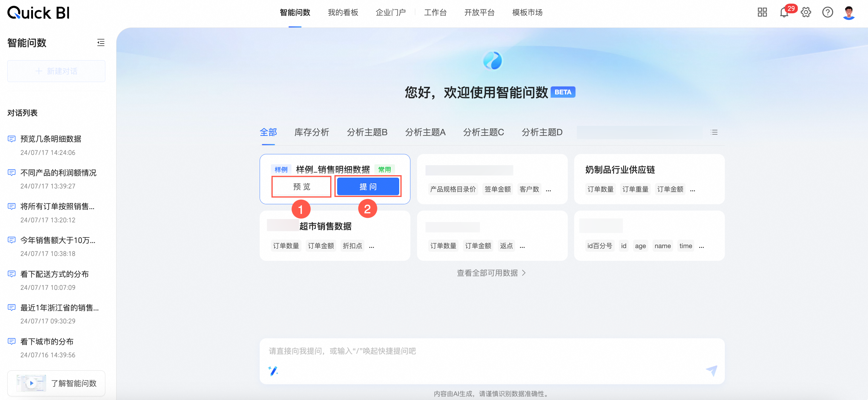The width and height of the screenshot is (868, 400).
Task: Open the apps grid icon
Action: (762, 12)
